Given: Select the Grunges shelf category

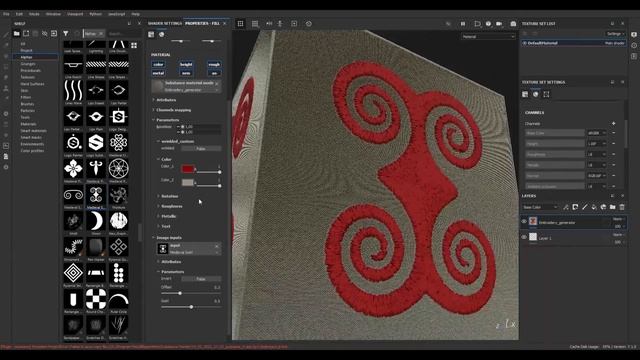Looking at the screenshot, I should point(28,64).
